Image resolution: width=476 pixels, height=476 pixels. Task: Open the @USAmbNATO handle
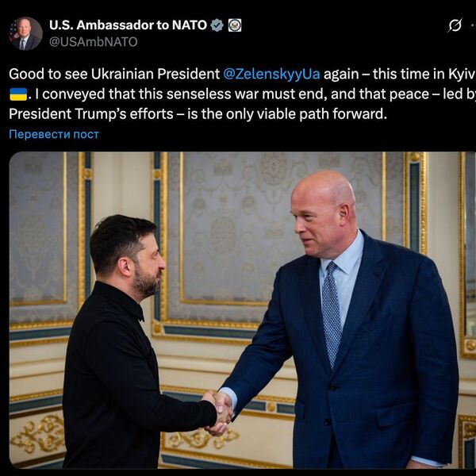pos(93,42)
